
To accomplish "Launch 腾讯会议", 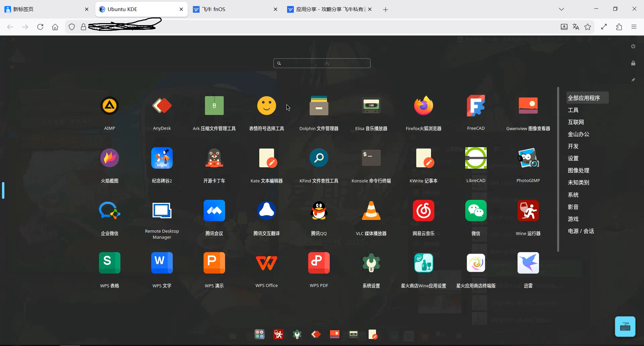I will (214, 211).
